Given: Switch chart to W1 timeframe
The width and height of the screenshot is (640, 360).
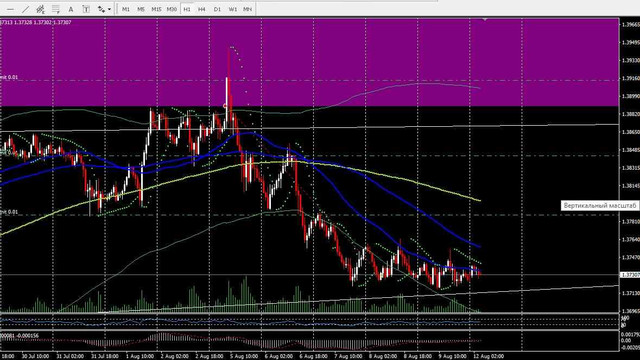Looking at the screenshot, I should coord(233,9).
